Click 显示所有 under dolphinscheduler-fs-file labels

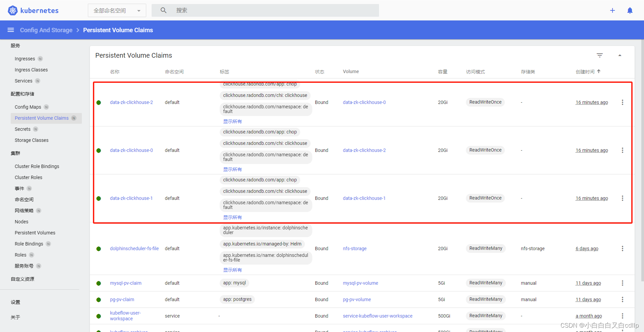(232, 270)
